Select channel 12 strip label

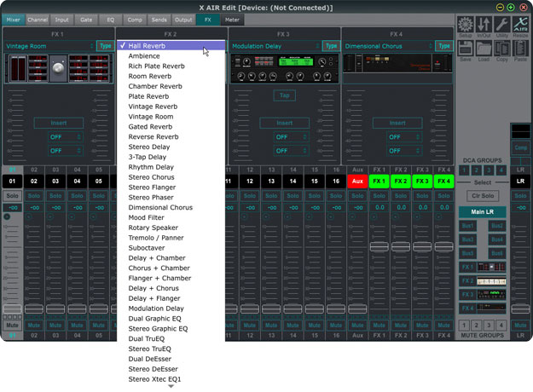250,181
